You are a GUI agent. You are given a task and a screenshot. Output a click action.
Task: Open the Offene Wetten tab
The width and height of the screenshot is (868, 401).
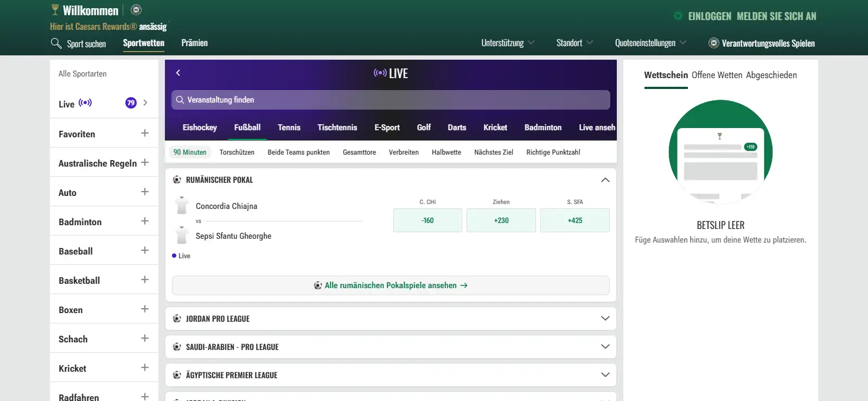[717, 75]
